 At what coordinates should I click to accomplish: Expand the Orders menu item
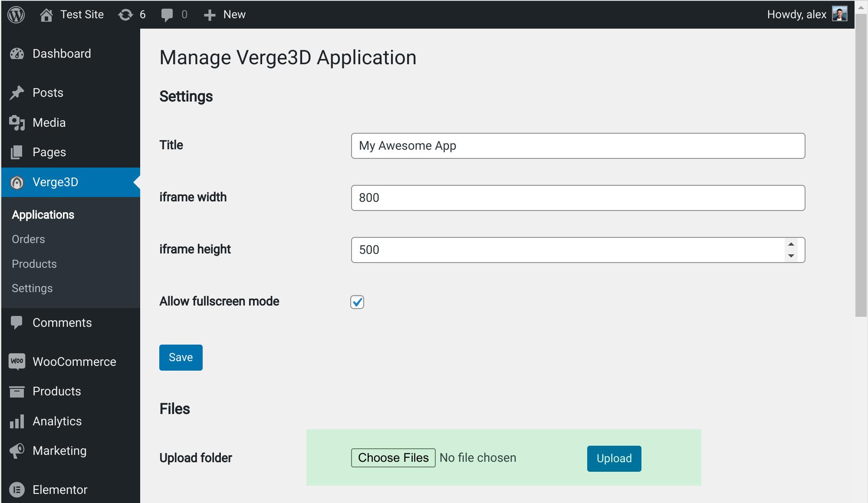[x=28, y=238]
